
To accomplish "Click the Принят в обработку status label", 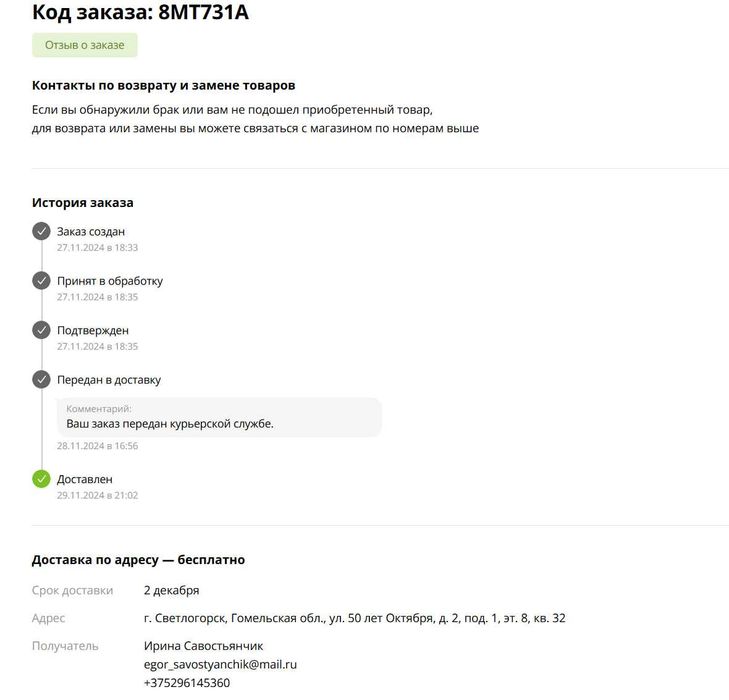I will point(110,281).
